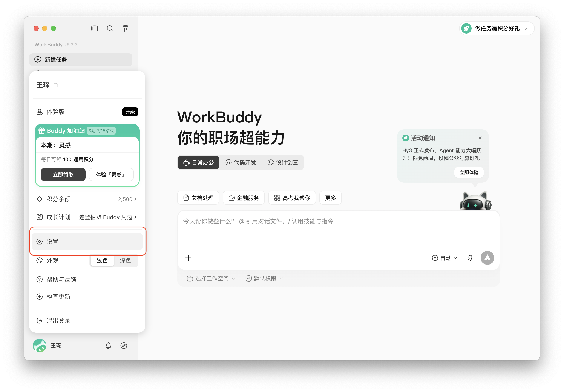This screenshot has width=564, height=392.
Task: Switch to 设计创意 tab
Action: click(x=283, y=162)
